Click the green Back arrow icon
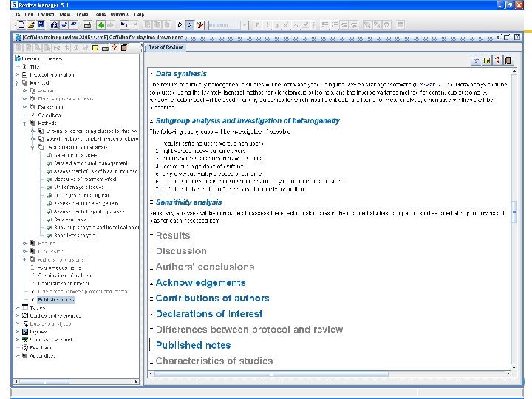This screenshot has height=399, width=532. click(x=100, y=25)
